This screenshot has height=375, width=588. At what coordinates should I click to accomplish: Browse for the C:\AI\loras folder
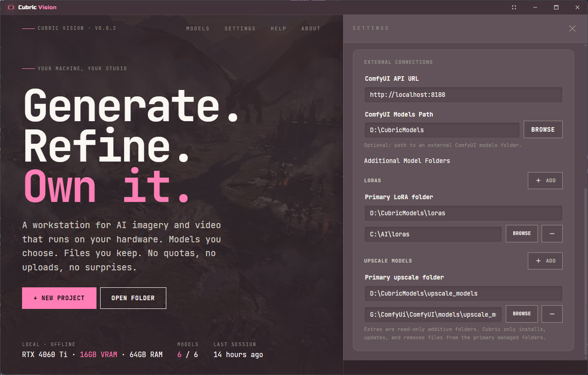pos(522,234)
